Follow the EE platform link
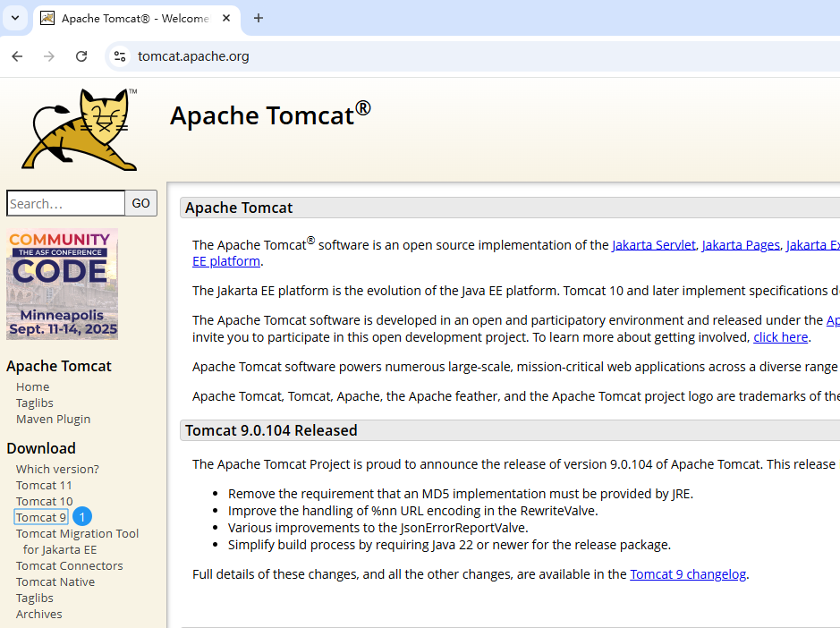The height and width of the screenshot is (628, 840). click(226, 261)
